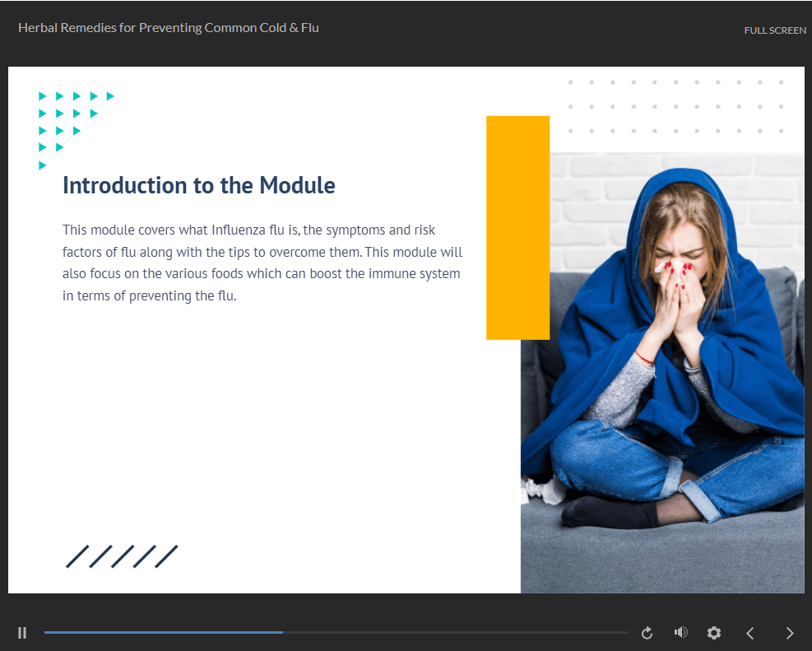Click the photo of the woman sneezing
812x651 pixels.
pyautogui.click(x=662, y=373)
